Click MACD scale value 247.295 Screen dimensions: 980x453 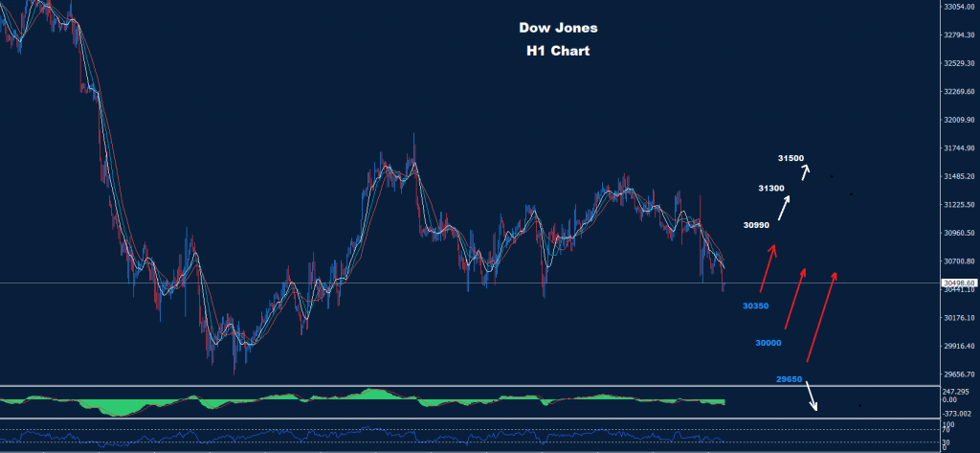click(x=956, y=393)
